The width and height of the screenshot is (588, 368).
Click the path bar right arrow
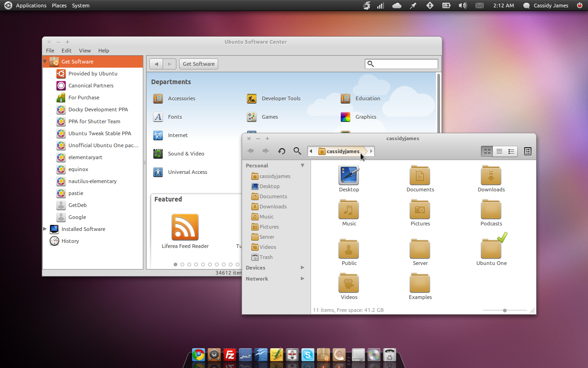point(371,151)
